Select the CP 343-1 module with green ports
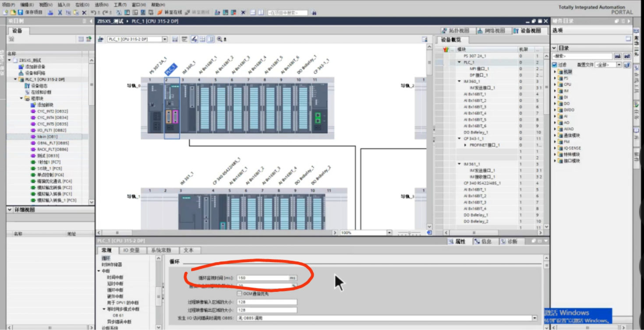Image resolution: width=644 pixels, height=330 pixels. pyautogui.click(x=319, y=109)
